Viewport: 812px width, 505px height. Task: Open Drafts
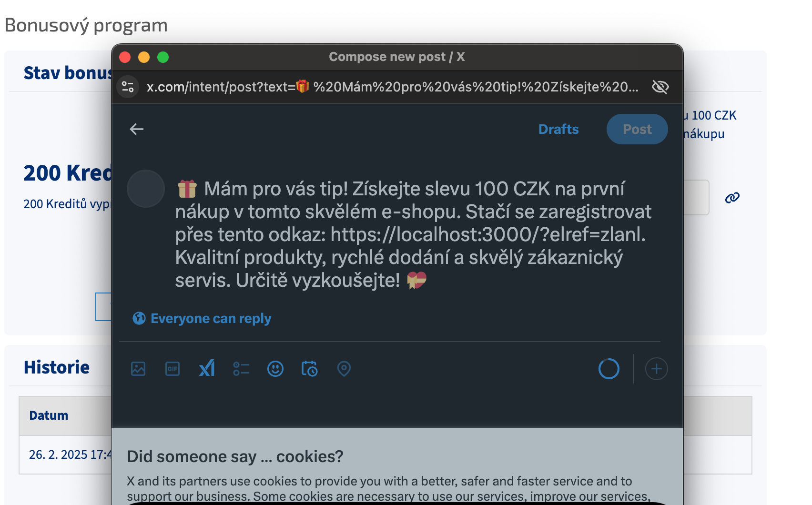[x=558, y=129]
